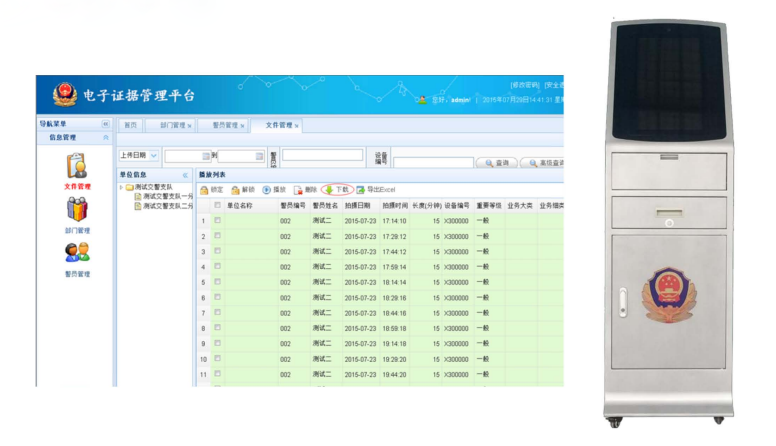Click the 导出Excel export icon

coord(360,190)
